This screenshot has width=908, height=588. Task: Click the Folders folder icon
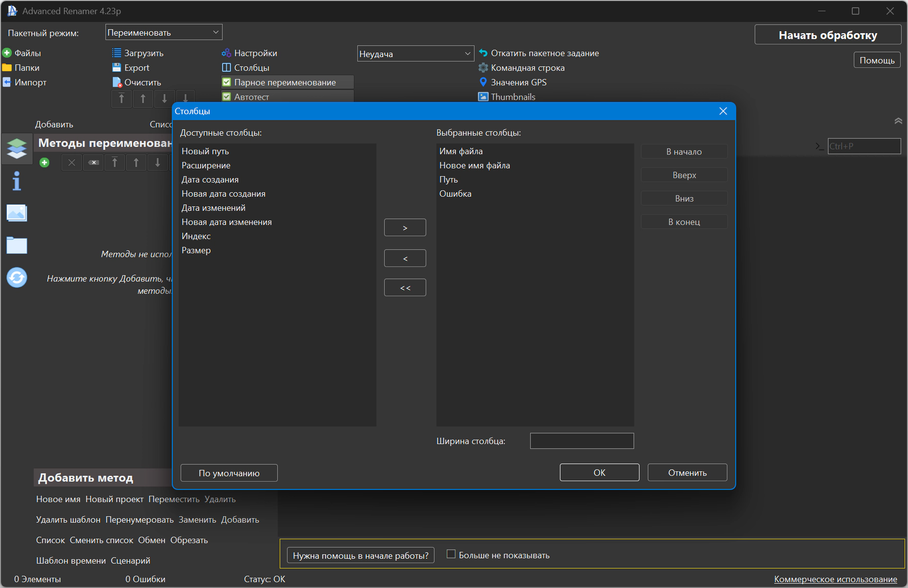coord(7,67)
